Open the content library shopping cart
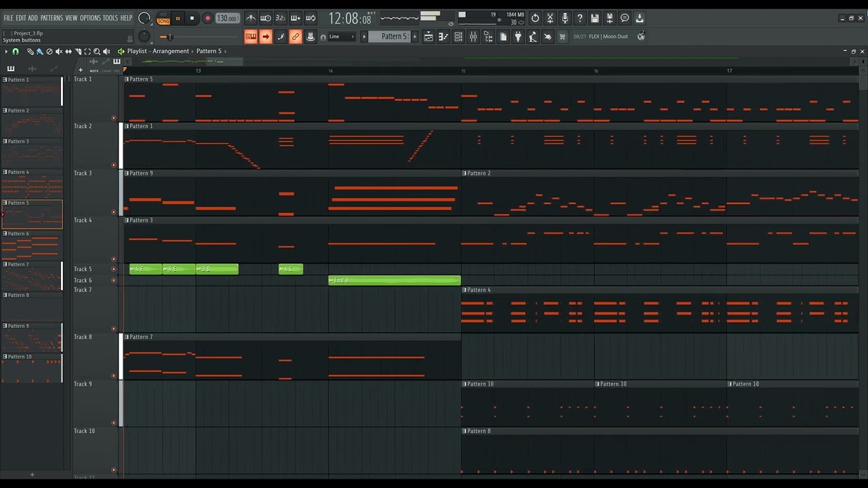This screenshot has height=488, width=868. 562,37
